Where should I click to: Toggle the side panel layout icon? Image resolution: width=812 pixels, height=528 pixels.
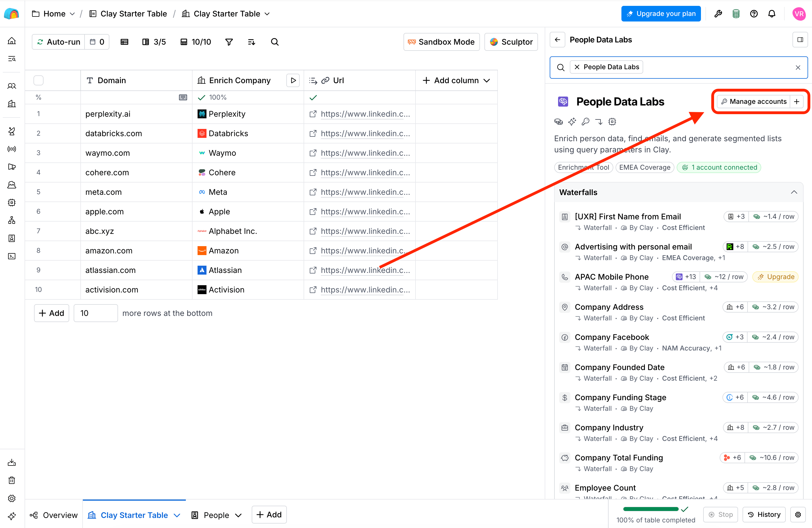[800, 40]
